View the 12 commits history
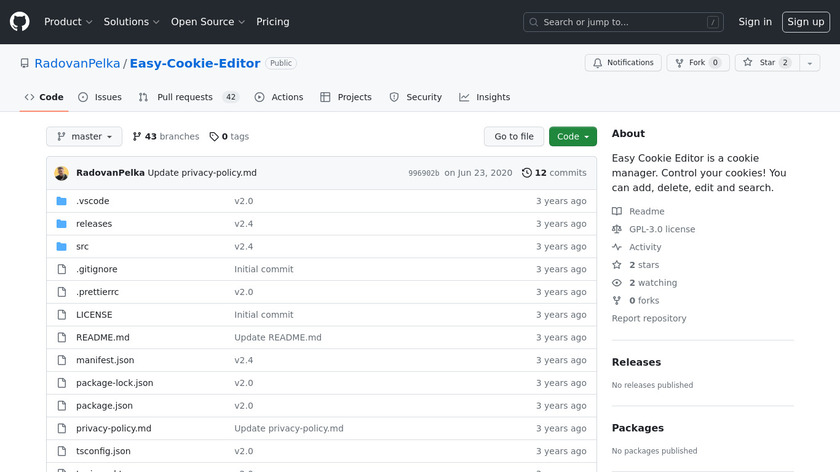 [x=554, y=173]
